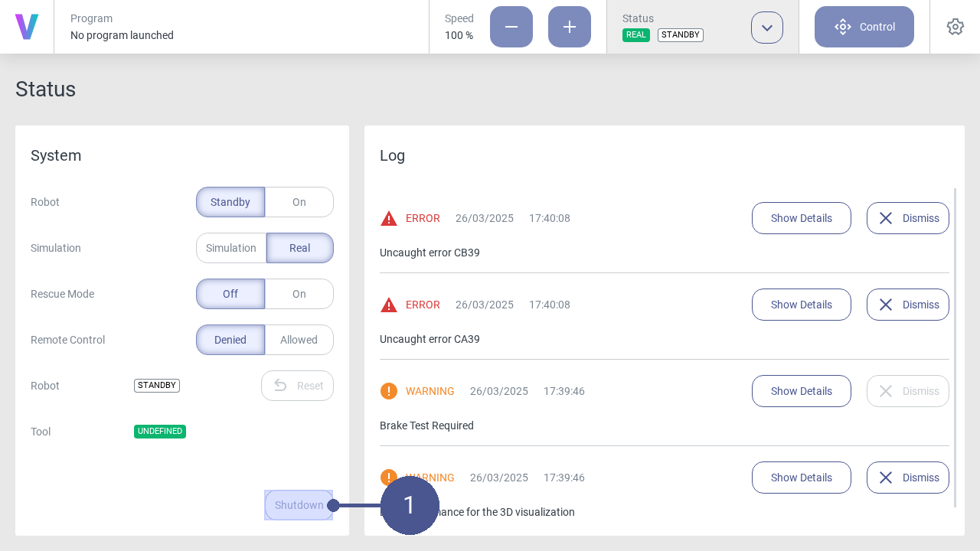Click the Shutdown button
This screenshot has width=980, height=551.
click(299, 505)
